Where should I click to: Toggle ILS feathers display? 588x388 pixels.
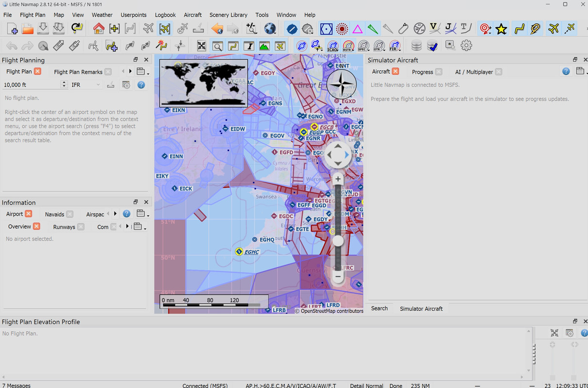coord(373,29)
